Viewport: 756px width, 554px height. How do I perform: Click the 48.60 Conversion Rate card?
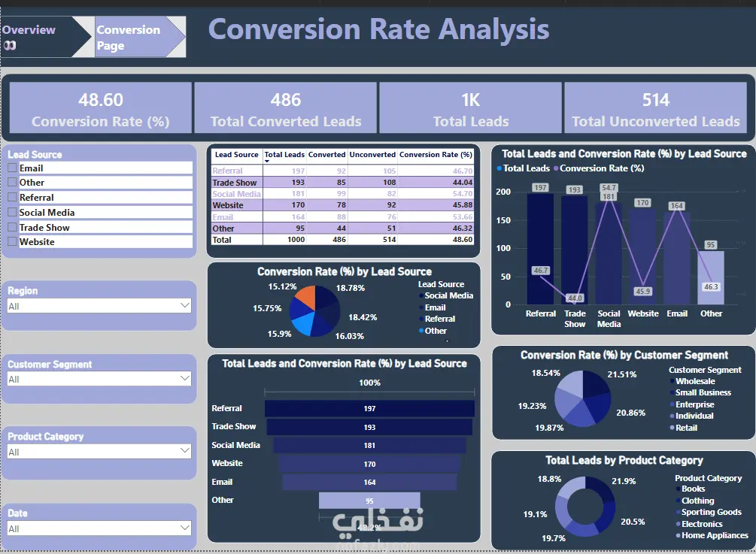(101, 107)
